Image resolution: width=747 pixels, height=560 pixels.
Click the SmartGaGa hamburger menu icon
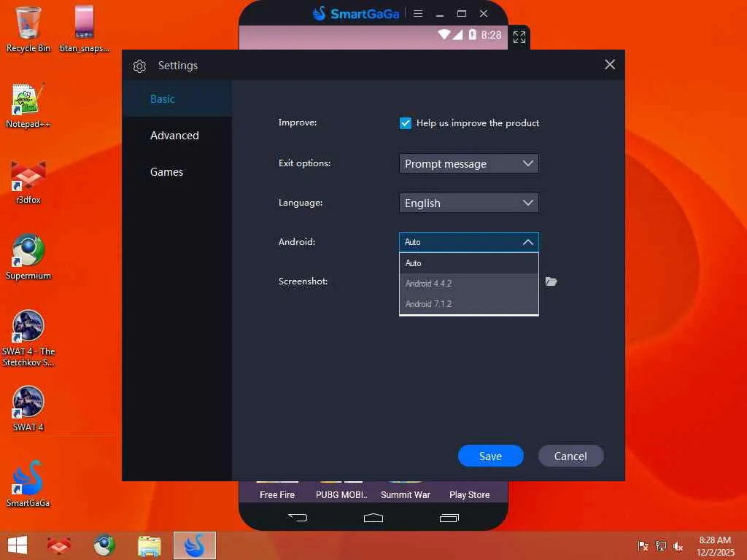418,13
